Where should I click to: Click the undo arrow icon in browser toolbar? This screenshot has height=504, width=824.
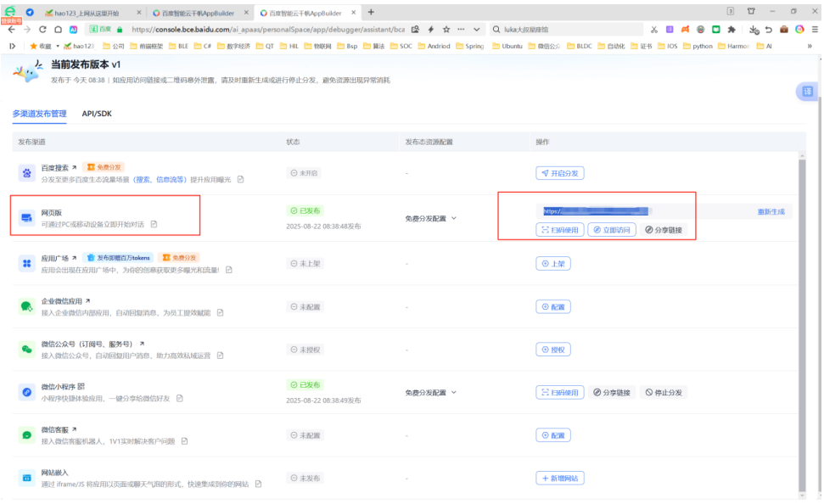click(769, 30)
